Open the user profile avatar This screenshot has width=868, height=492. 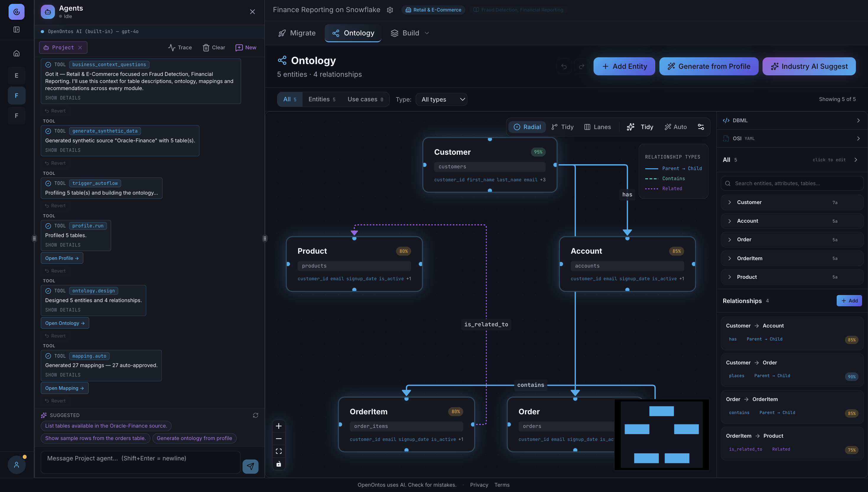tap(16, 465)
